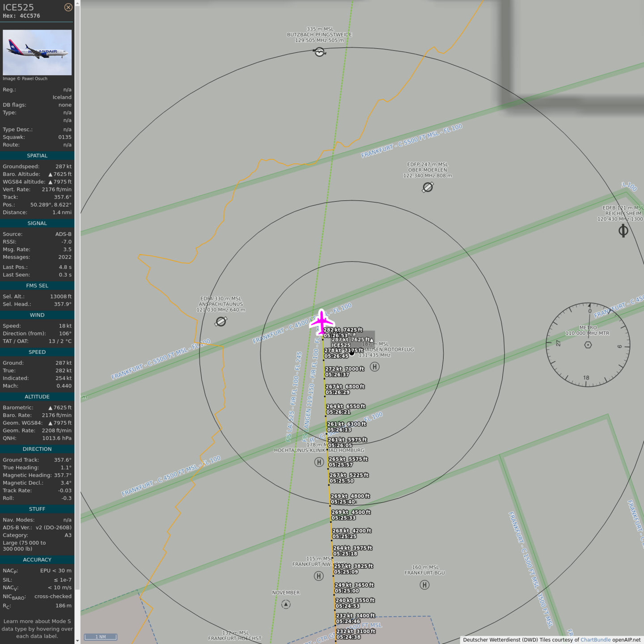
Task: Click the Ober-Moerlen EDFP airfield symbol
Action: [x=428, y=187]
